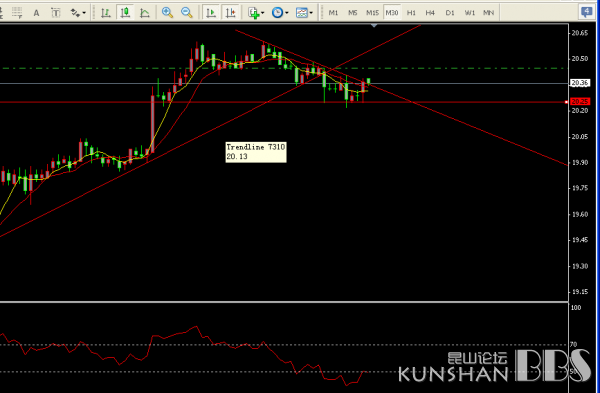The image size is (600, 393).
Task: Zoom out of the chart
Action: (187, 13)
